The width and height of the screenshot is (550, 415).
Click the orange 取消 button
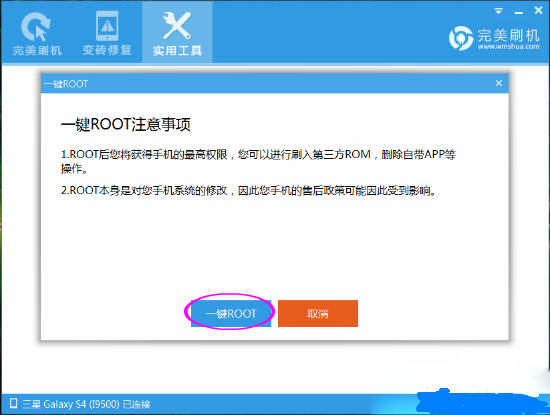[x=318, y=313]
